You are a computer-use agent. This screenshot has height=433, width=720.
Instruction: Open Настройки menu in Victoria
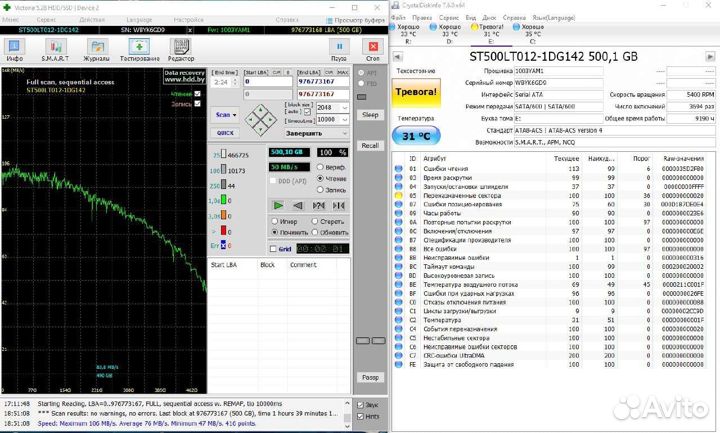pyautogui.click(x=188, y=20)
